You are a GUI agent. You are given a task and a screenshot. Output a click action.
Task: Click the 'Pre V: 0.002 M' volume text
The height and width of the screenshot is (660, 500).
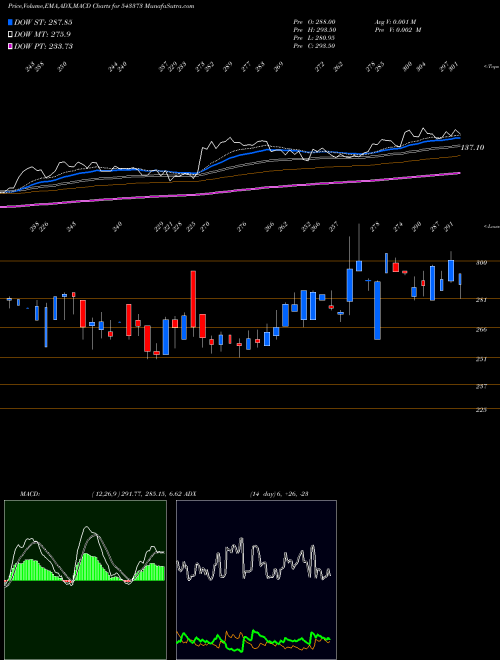pyautogui.click(x=398, y=30)
